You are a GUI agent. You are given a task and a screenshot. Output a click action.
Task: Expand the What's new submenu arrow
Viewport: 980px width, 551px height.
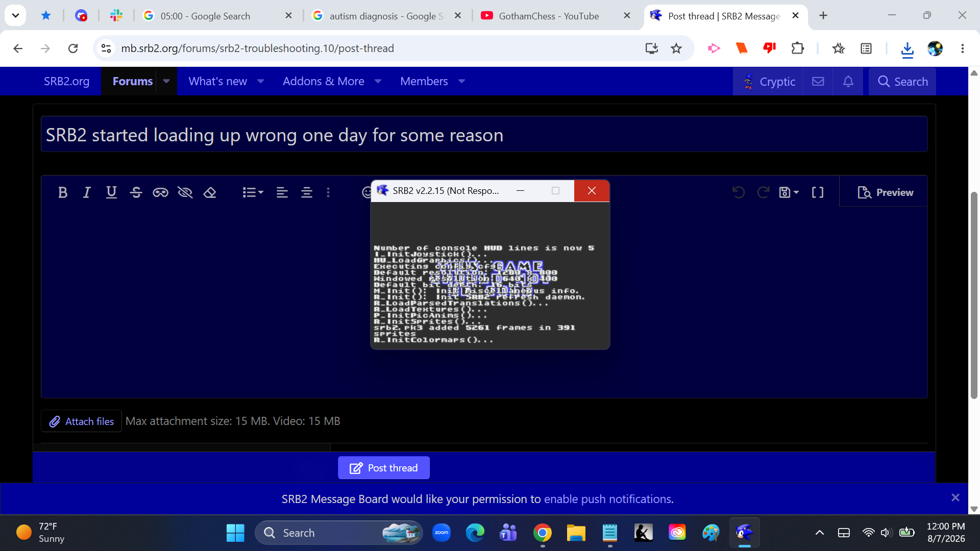point(261,81)
